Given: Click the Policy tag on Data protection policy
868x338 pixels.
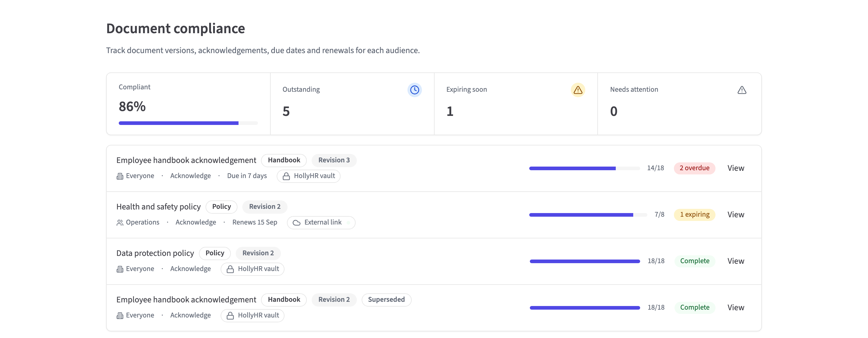Looking at the screenshot, I should (x=215, y=253).
